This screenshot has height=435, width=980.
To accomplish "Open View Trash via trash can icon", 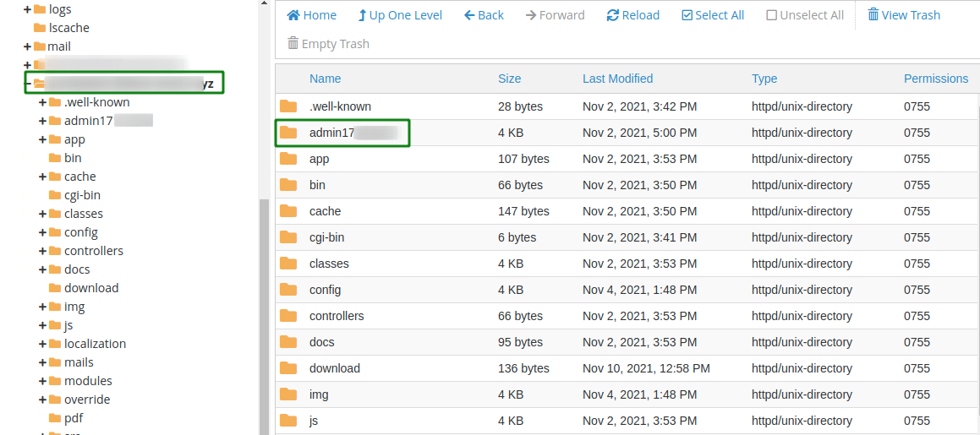I will point(873,15).
